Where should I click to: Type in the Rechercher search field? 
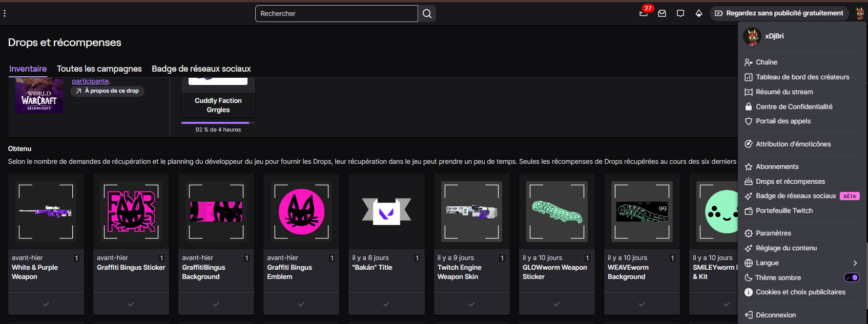(x=336, y=14)
